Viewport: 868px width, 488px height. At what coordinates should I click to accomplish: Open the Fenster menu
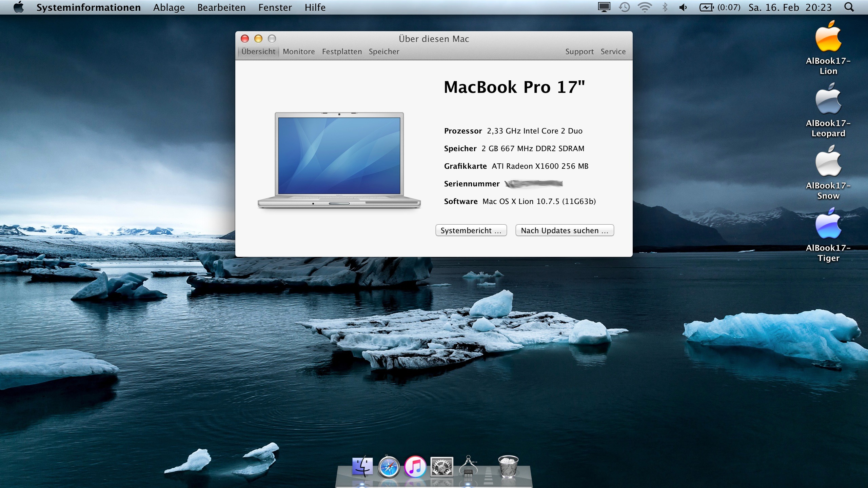pos(275,7)
